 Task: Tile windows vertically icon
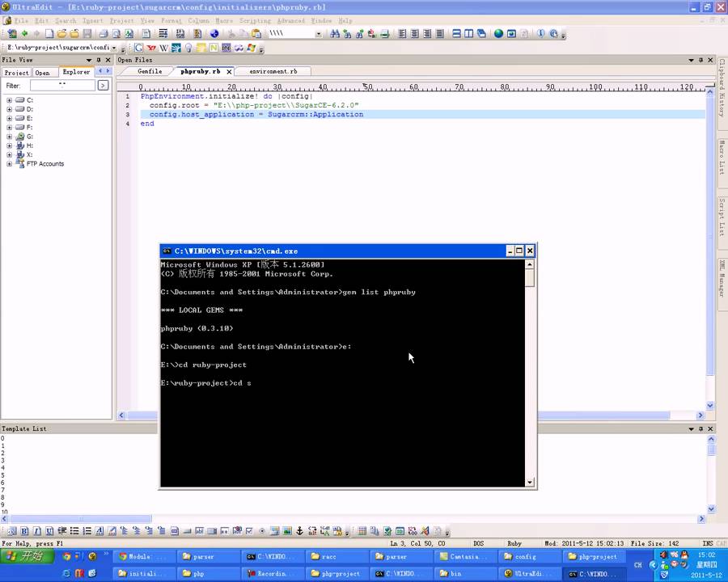coord(469,33)
